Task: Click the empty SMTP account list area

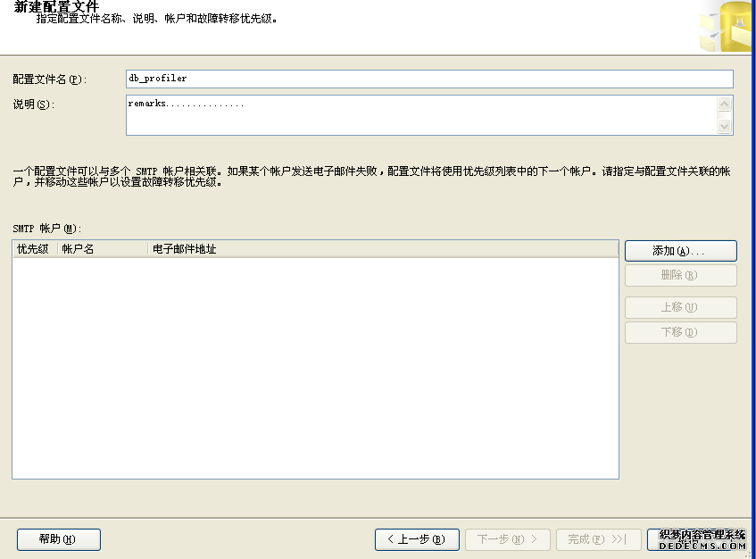Action: click(315, 367)
